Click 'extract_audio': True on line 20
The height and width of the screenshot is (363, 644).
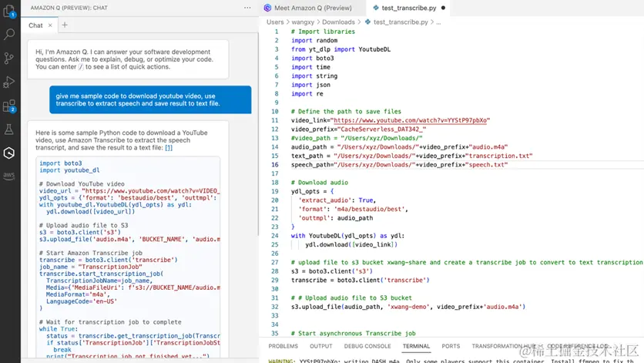pos(337,200)
